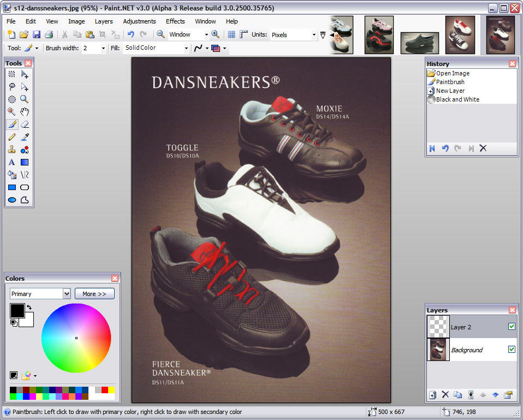Select the Pan hand tool
This screenshot has width=523, height=420.
click(25, 112)
